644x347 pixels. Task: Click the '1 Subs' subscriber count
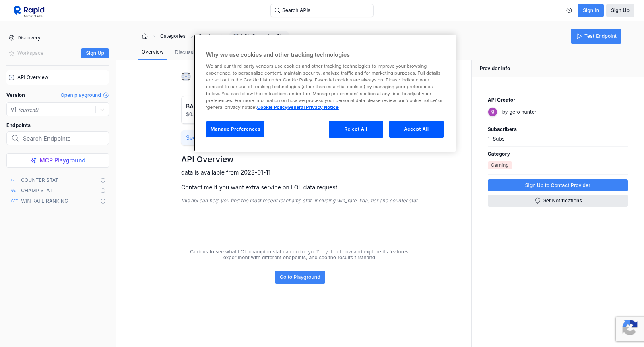(x=496, y=139)
